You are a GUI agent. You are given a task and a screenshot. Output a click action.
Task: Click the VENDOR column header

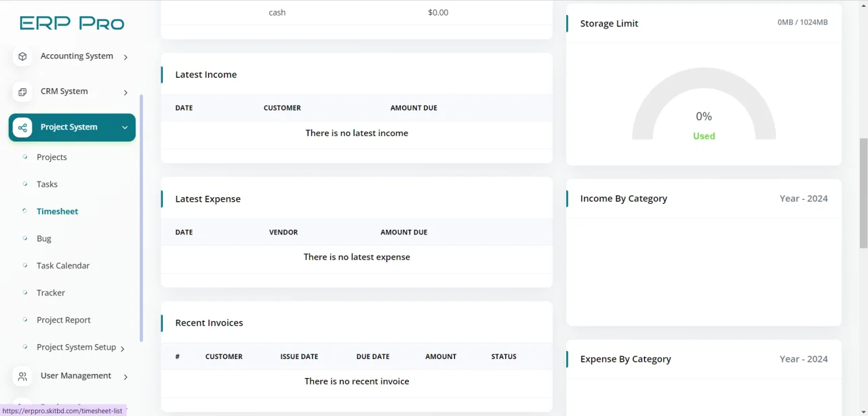[283, 232]
